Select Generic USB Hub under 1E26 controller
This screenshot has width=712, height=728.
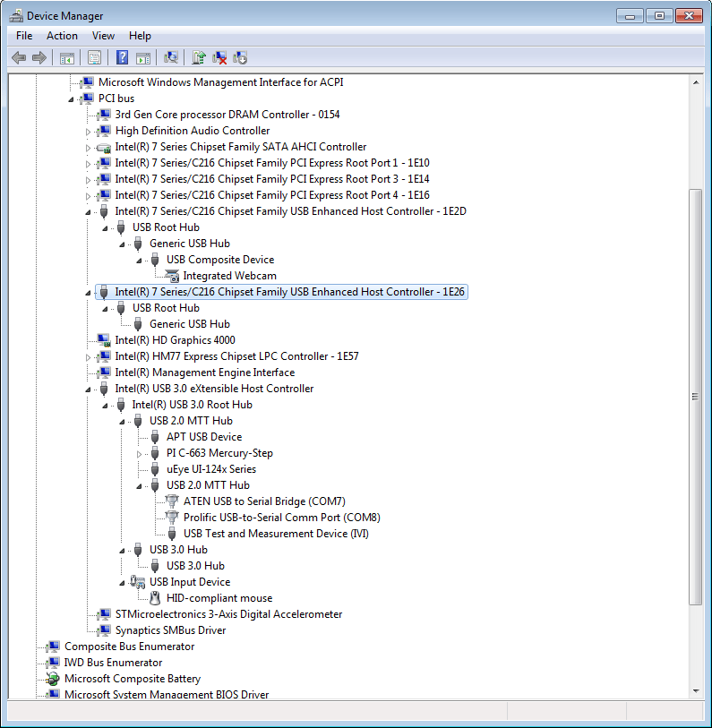coord(190,324)
